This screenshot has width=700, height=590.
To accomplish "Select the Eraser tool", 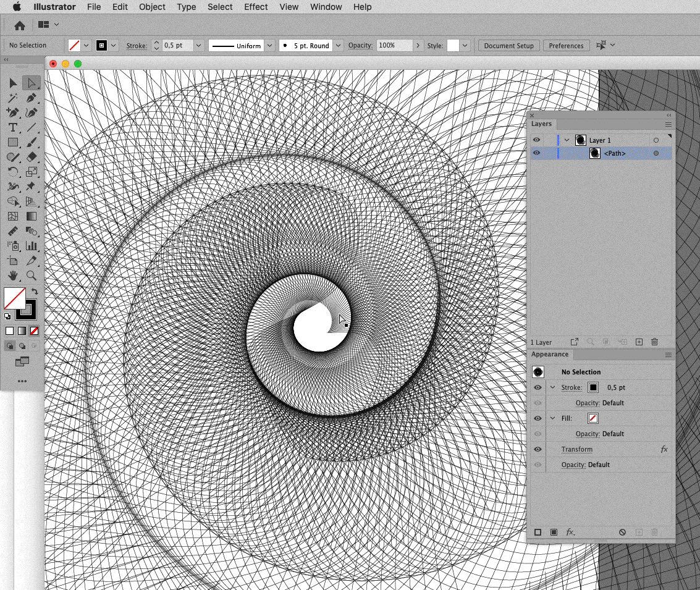I will [32, 157].
